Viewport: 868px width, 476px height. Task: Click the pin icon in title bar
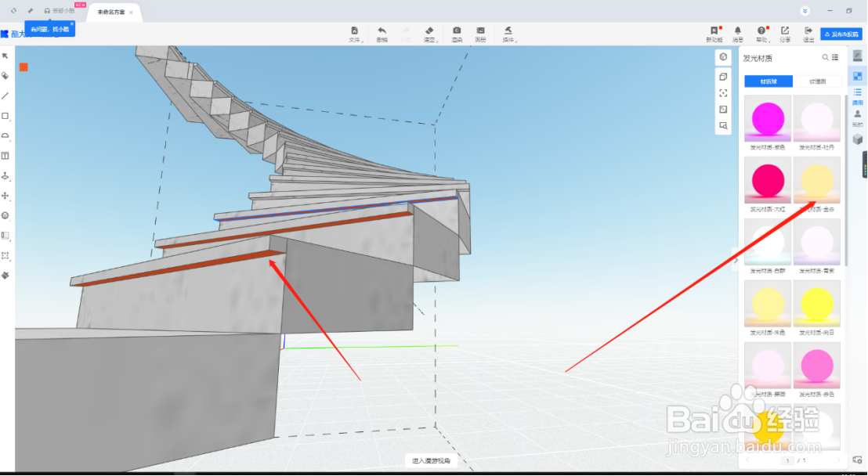point(31,10)
